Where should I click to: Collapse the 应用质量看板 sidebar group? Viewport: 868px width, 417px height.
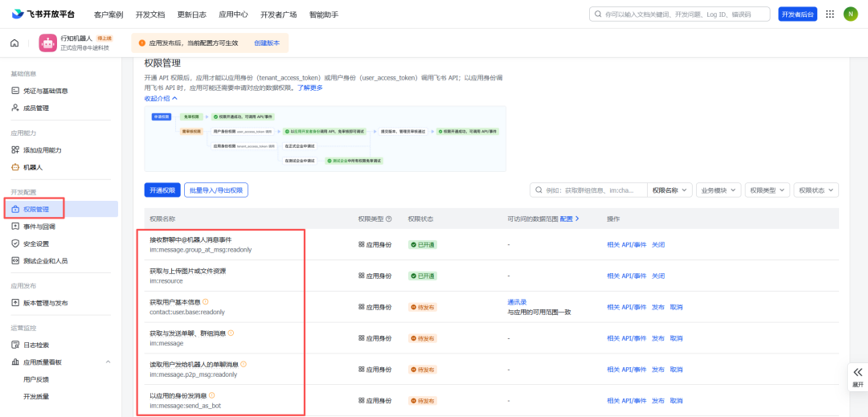(x=108, y=362)
